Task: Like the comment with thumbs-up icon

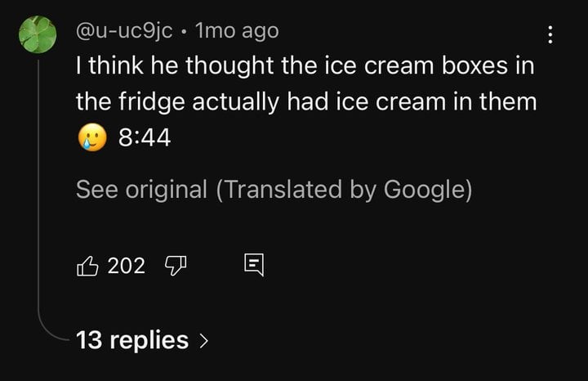Action: point(86,265)
